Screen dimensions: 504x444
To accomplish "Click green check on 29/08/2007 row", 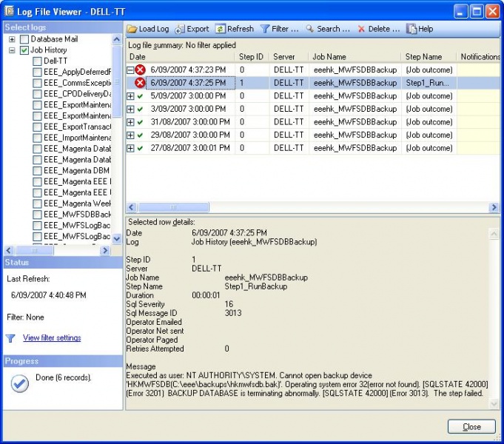I will click(140, 135).
